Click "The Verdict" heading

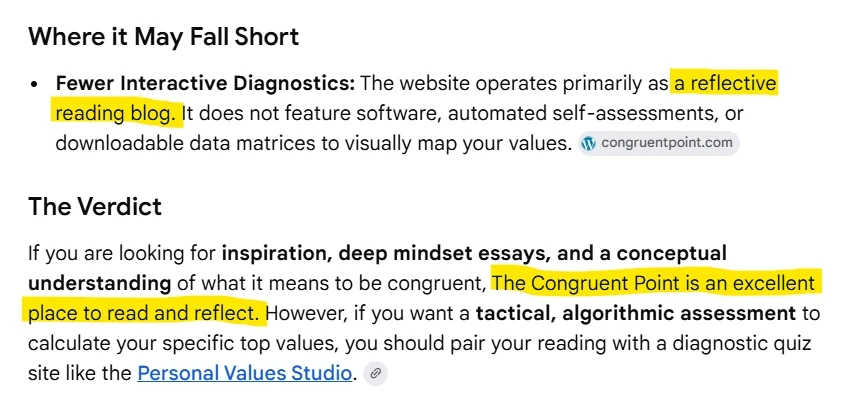pos(95,207)
